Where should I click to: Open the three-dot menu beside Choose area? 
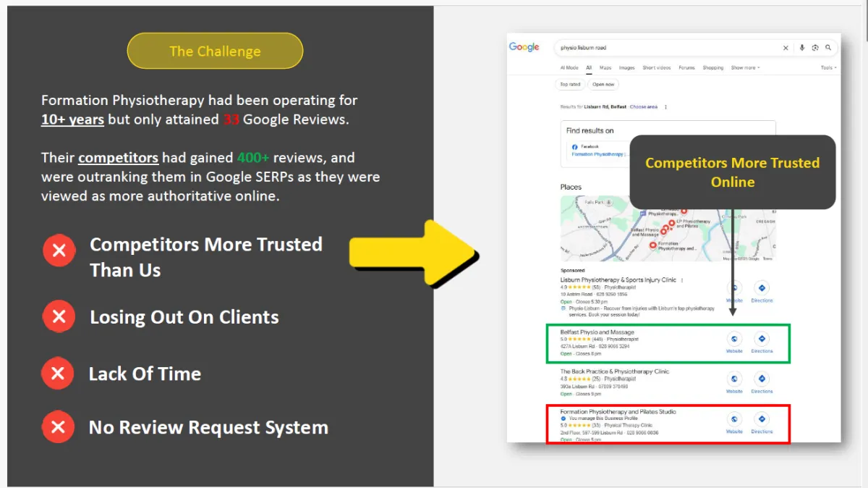[665, 107]
